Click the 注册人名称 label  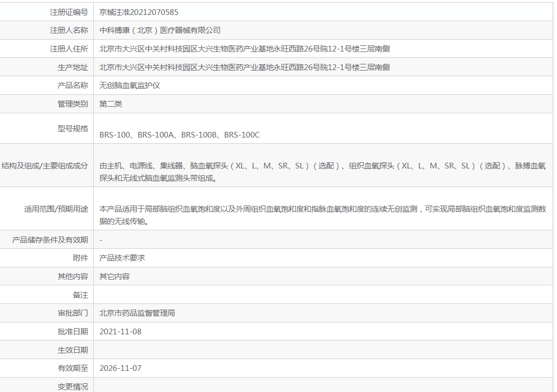[69, 30]
